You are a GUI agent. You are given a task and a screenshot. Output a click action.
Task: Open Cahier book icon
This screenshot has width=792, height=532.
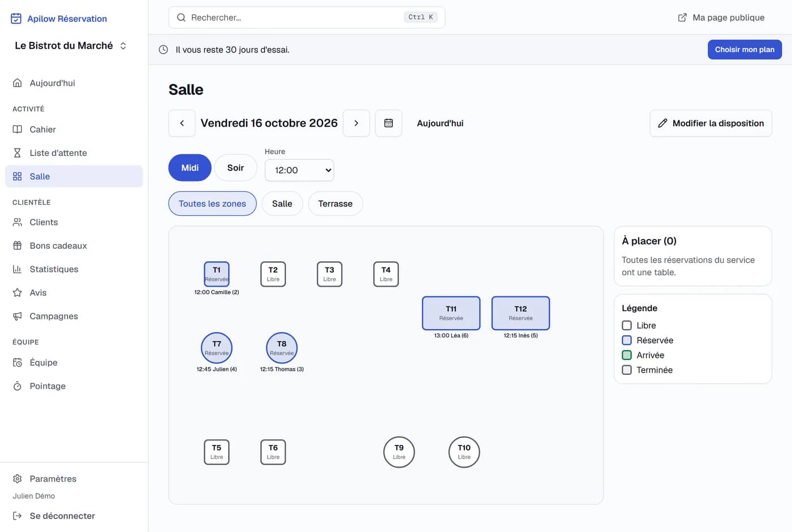coord(18,129)
